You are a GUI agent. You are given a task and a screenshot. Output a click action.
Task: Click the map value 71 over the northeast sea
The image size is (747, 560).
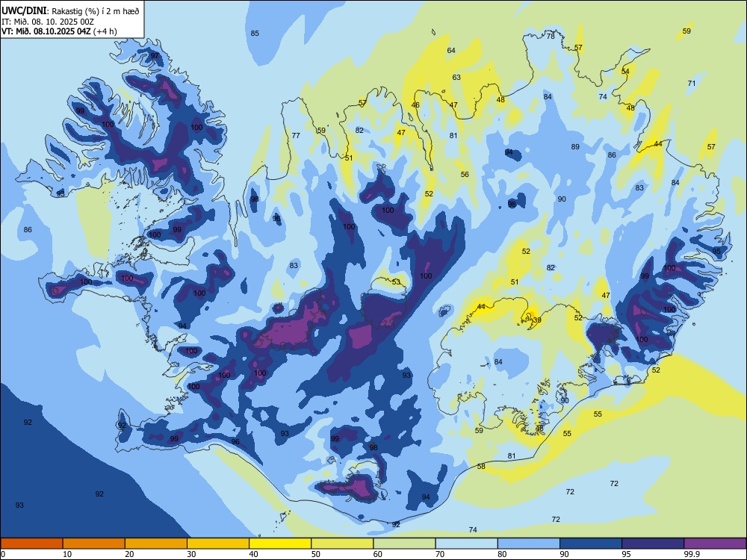coord(692,84)
